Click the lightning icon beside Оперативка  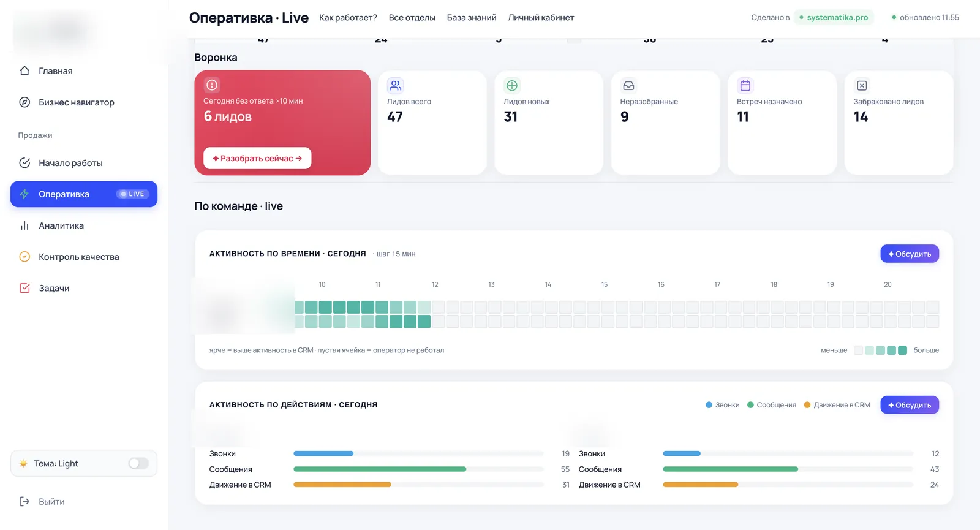(24, 194)
